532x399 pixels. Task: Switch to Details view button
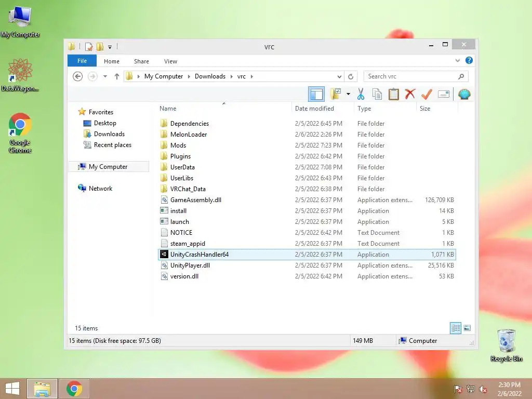(455, 328)
